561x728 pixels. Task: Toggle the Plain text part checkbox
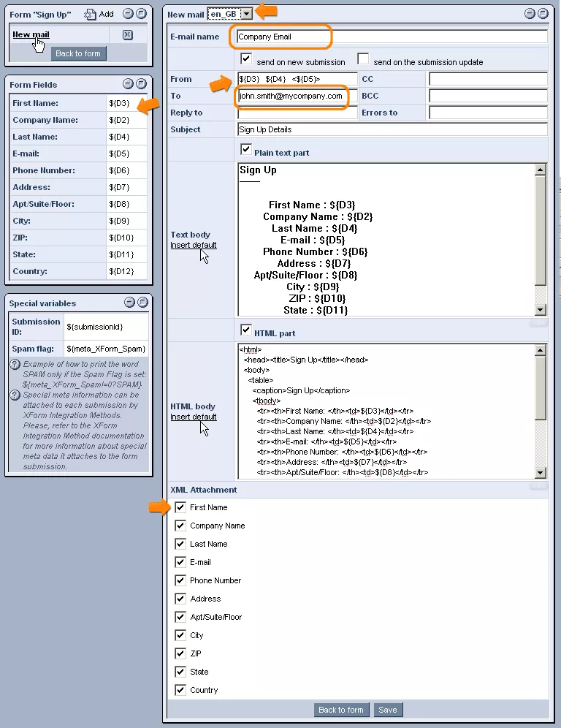coord(246,150)
